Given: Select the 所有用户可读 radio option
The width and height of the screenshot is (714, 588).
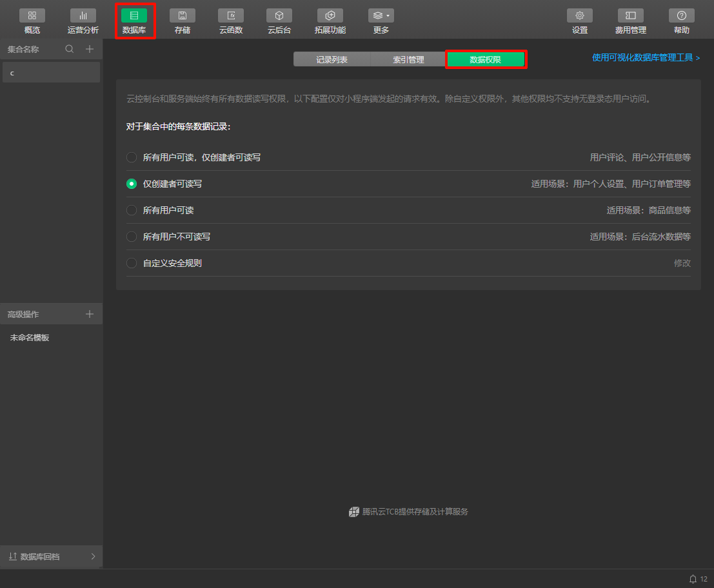Looking at the screenshot, I should tap(132, 210).
